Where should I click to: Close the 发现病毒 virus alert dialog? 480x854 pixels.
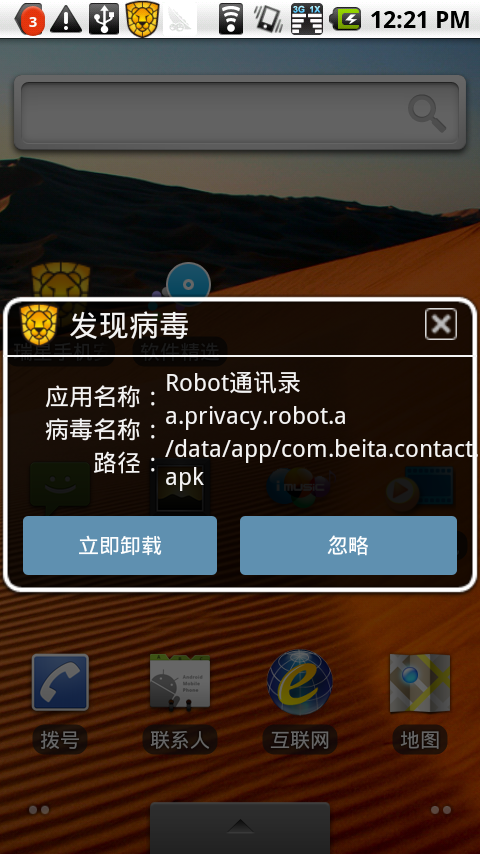pos(441,325)
